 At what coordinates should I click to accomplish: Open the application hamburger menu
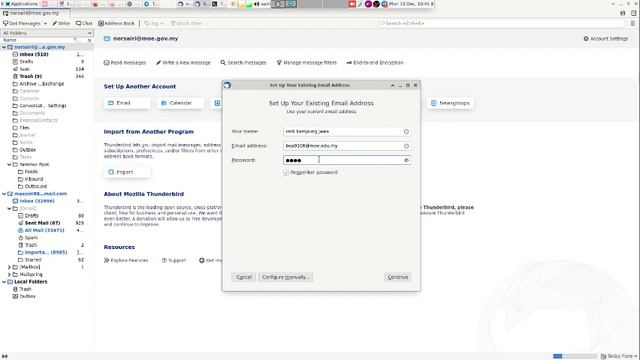point(633,23)
